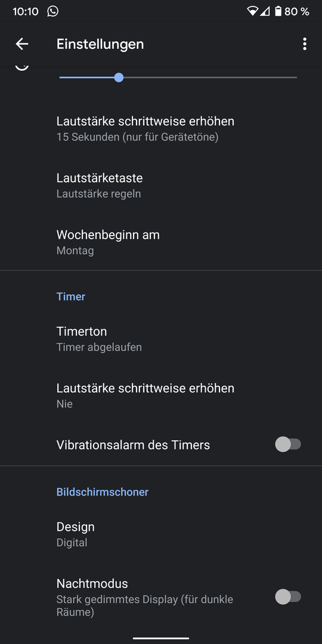
Task: Tap the mobile signal strength icon
Action: click(265, 11)
